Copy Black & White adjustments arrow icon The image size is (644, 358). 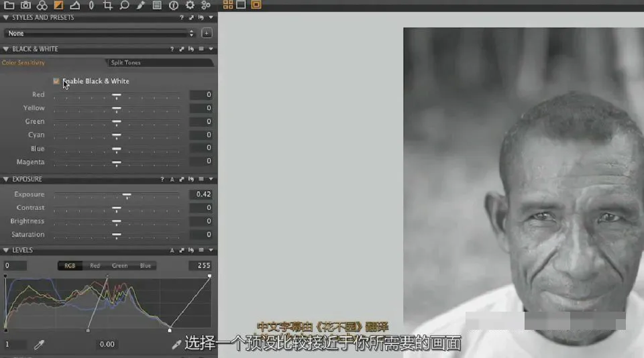pos(182,49)
